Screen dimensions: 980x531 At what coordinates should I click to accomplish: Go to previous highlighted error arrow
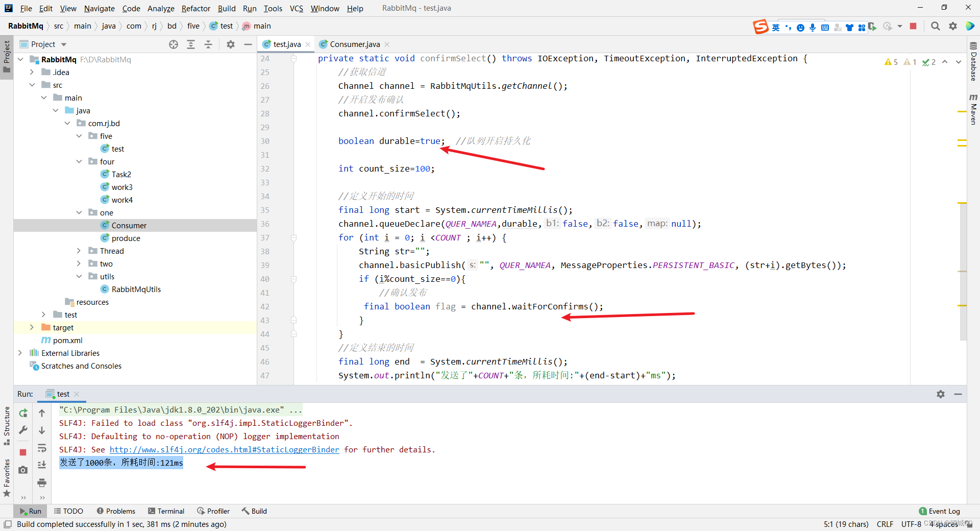coord(945,62)
